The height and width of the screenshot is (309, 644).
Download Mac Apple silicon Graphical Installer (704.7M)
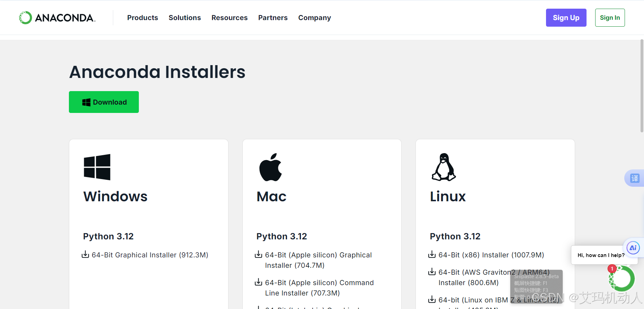click(319, 260)
